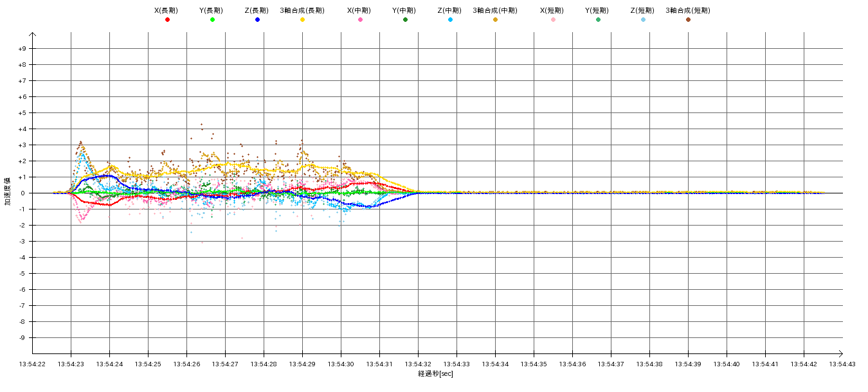Screen dimensions: 868x392
Task: Click the 13:54:28 time axis tick label
Action: (x=264, y=364)
